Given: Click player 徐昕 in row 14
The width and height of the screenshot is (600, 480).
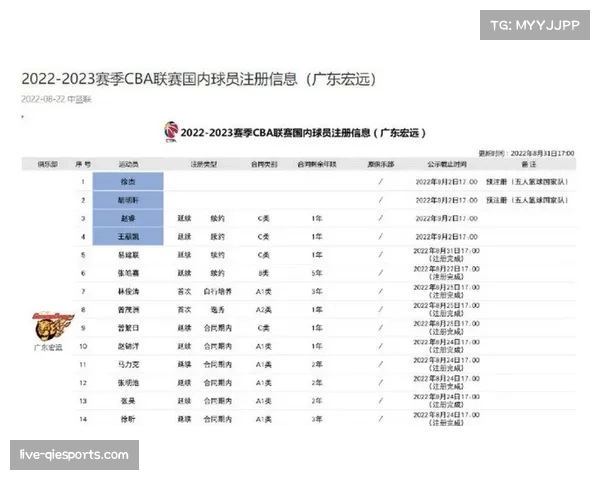Looking at the screenshot, I should (x=128, y=419).
